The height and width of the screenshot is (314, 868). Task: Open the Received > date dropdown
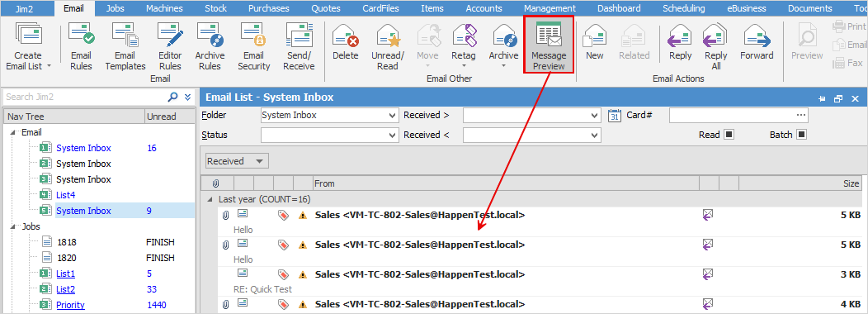pos(595,116)
